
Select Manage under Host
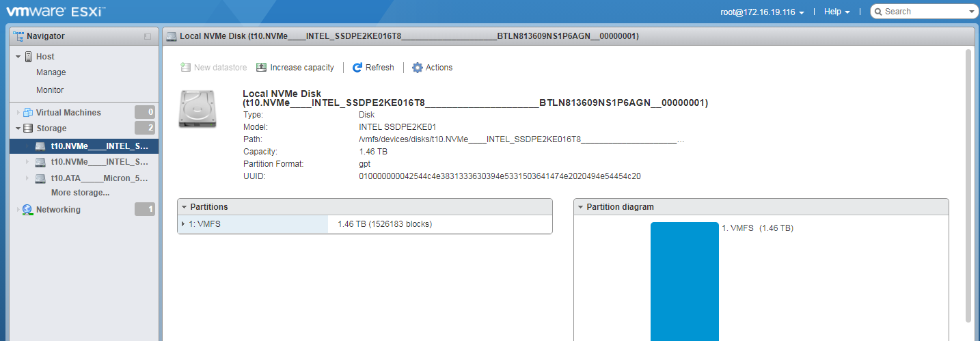[51, 72]
